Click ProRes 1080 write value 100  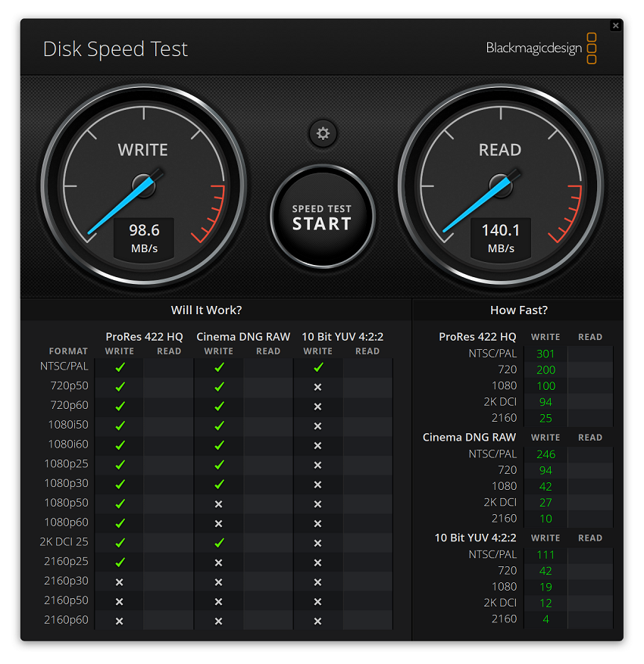[546, 386]
